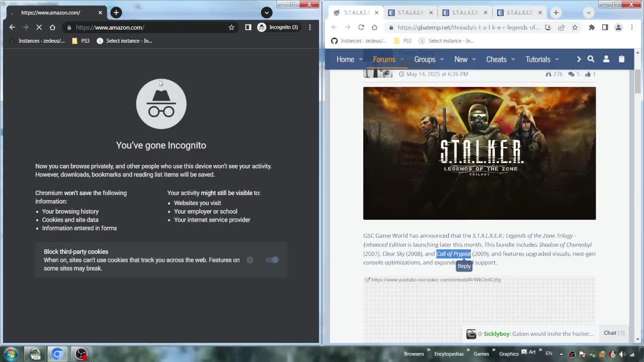Open the Games taskbar toolbar

(x=481, y=354)
